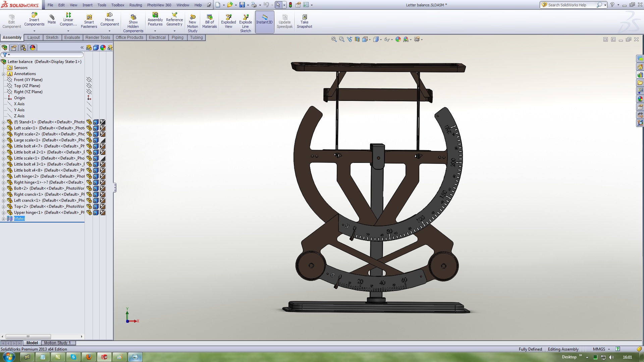Image resolution: width=644 pixels, height=362 pixels.
Task: Select the Model tab
Action: (32, 343)
